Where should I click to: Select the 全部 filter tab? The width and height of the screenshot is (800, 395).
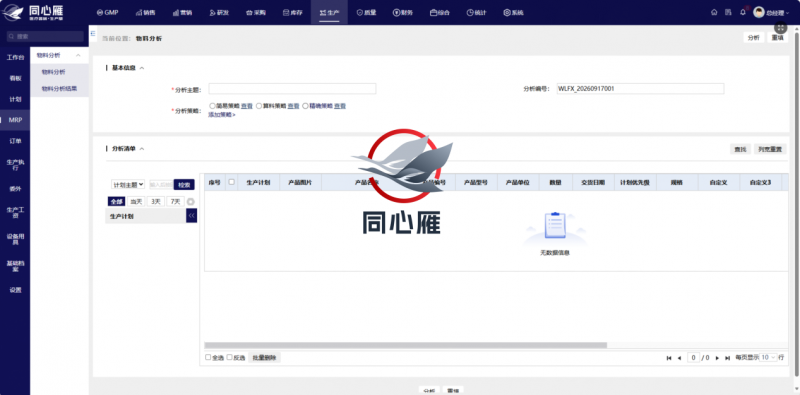coord(116,202)
